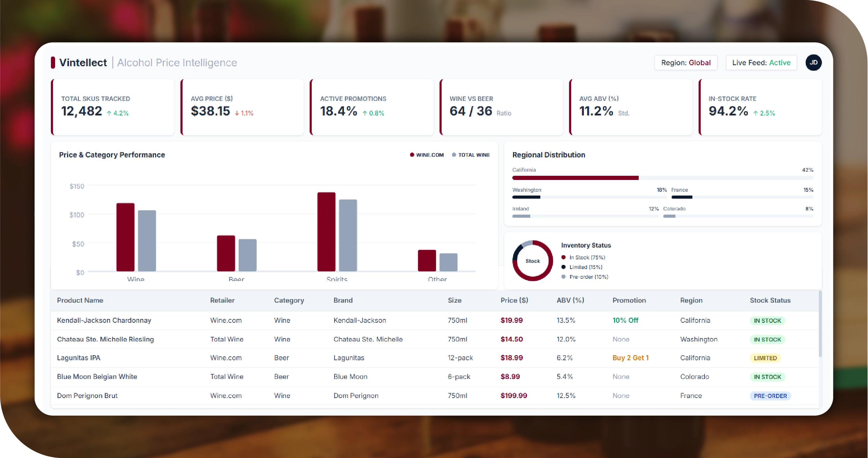Toggle the Limited (15%) inventory legend
868x458 pixels.
click(582, 267)
